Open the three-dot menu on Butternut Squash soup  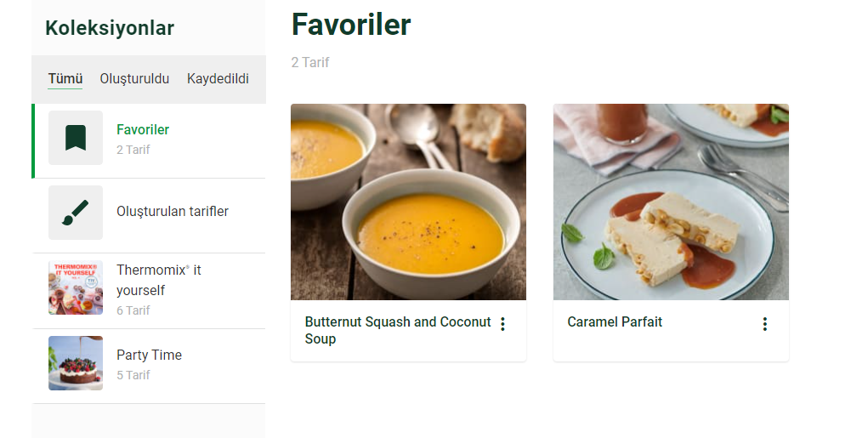pos(502,324)
